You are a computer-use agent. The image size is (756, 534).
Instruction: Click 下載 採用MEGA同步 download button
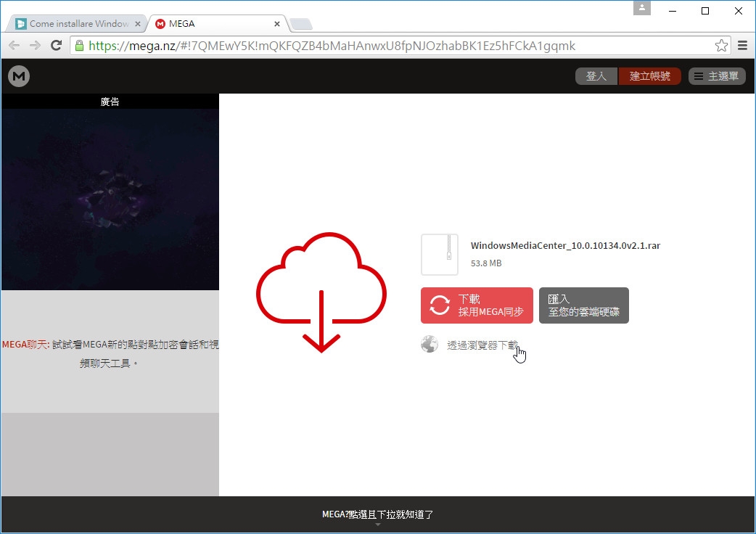click(x=477, y=305)
